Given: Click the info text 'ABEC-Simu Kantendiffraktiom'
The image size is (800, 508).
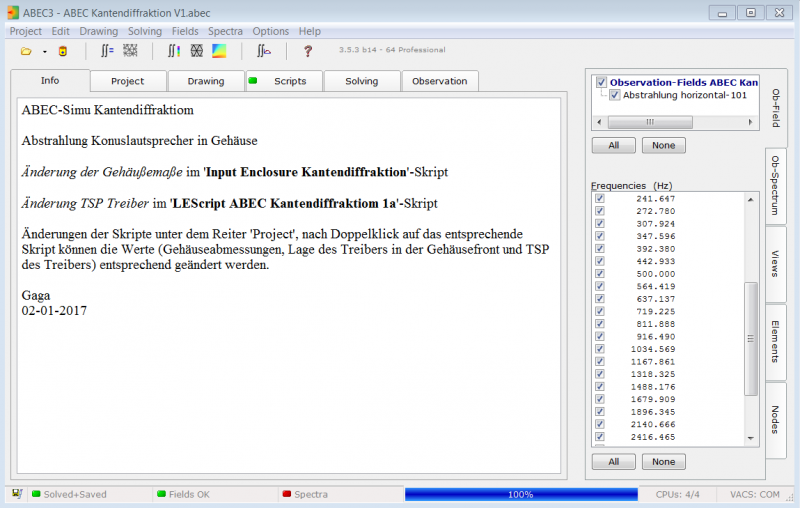Looking at the screenshot, I should tap(108, 110).
